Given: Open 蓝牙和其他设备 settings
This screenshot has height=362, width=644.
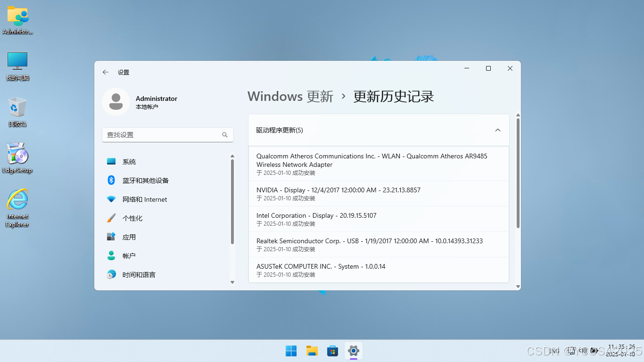Looking at the screenshot, I should click(x=165, y=181).
